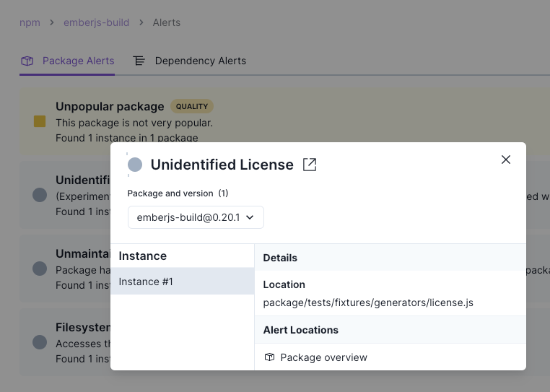Open the Package overview link
This screenshot has width=550, height=392.
coord(323,357)
